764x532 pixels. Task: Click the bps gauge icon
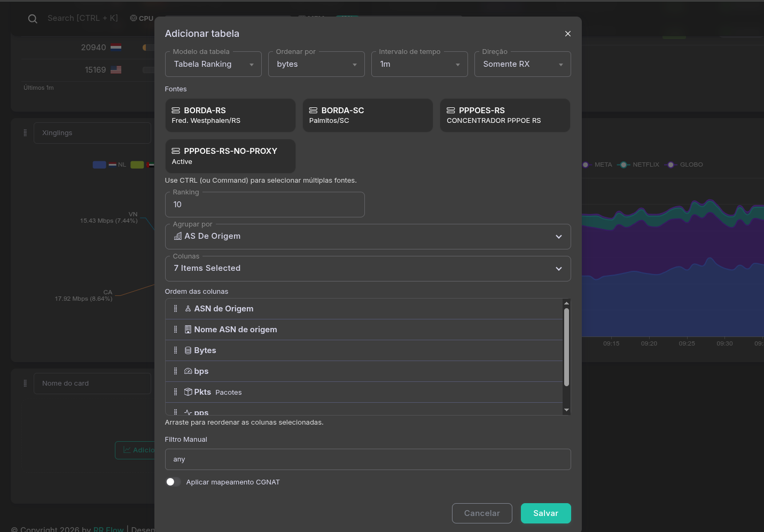188,371
